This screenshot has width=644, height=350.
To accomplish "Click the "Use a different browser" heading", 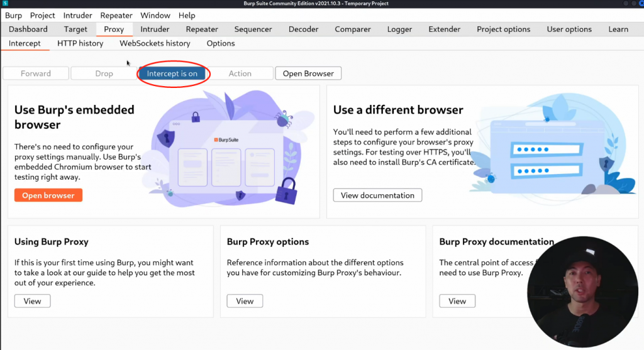I will (x=398, y=110).
